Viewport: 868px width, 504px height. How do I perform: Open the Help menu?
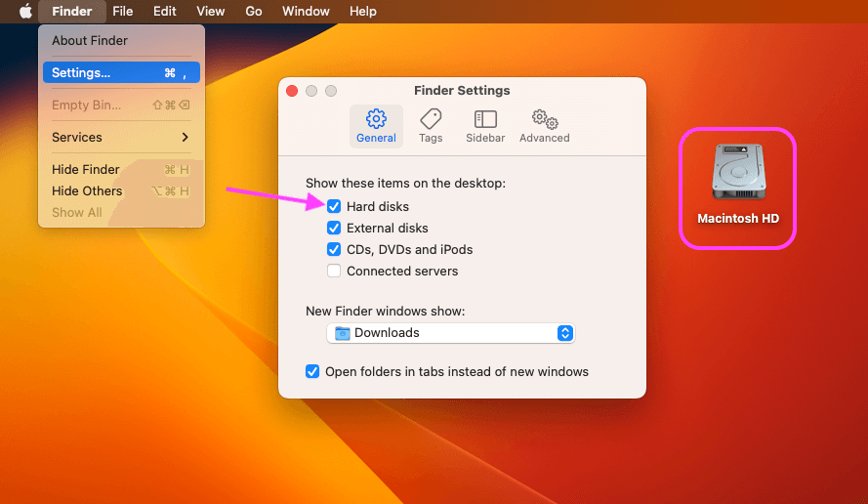tap(362, 11)
